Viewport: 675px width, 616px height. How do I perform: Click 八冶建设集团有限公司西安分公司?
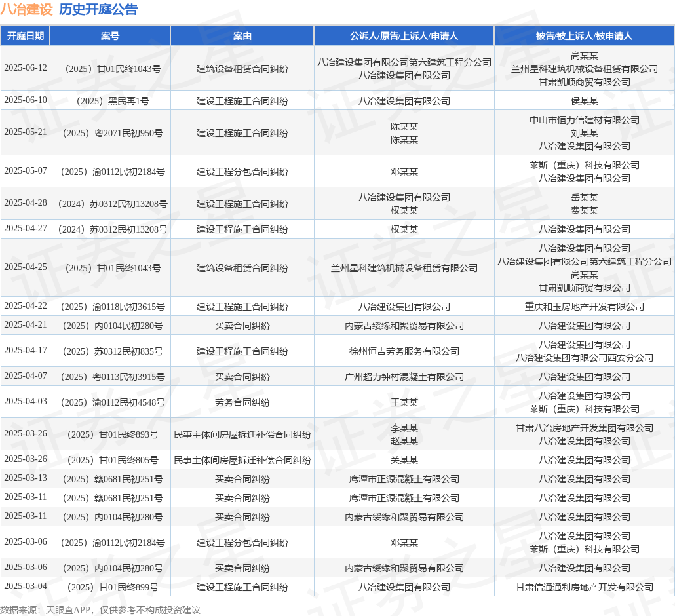584,358
